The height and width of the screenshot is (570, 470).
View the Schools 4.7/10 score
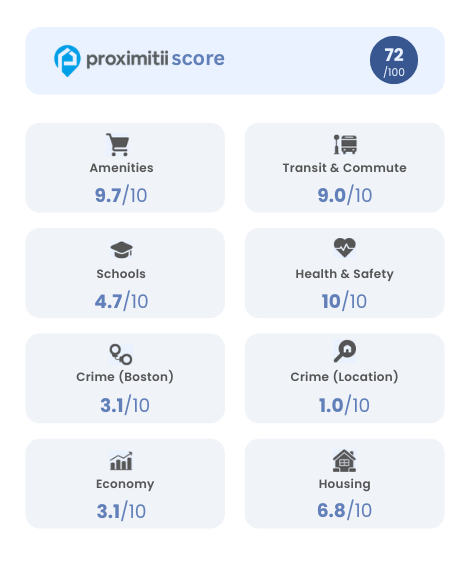[x=121, y=301]
